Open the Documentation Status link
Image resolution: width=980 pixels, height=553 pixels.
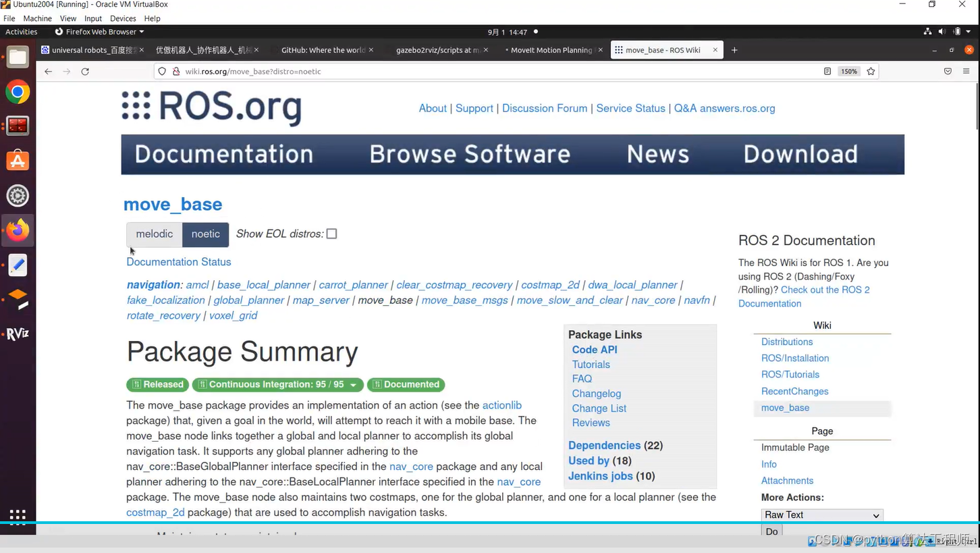tap(179, 262)
